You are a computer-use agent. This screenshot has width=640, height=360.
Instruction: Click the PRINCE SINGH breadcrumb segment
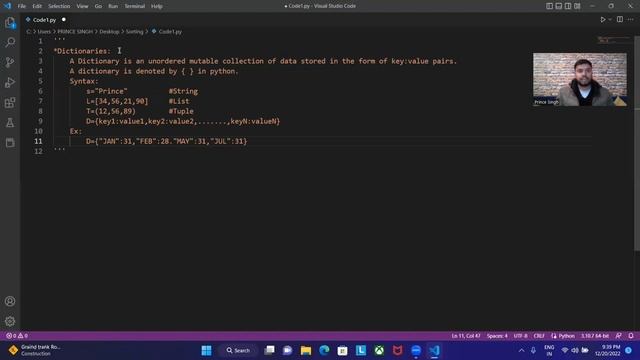(x=75, y=31)
